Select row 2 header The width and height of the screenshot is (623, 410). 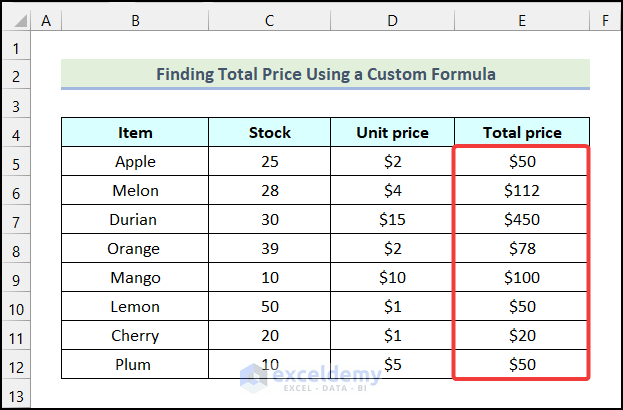click(17, 75)
